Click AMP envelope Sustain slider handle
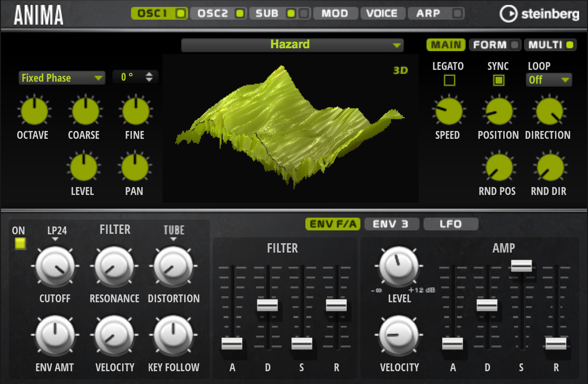Screen dimensions: 588x384 522,265
